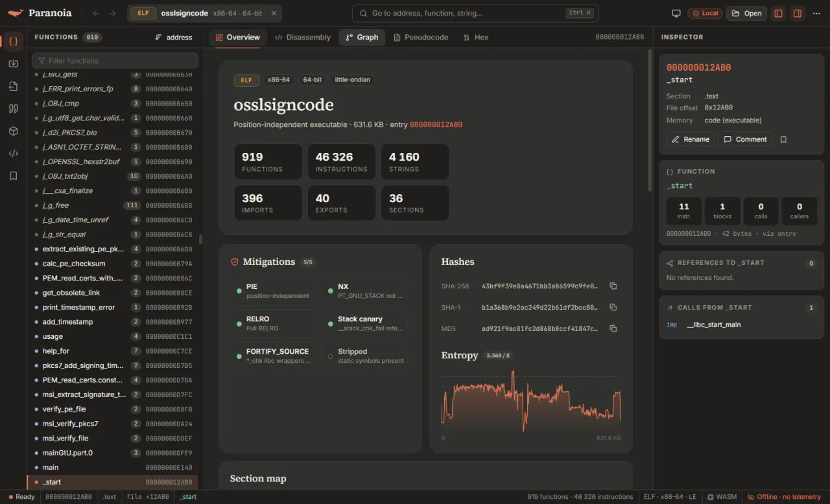This screenshot has width=830, height=504.
Task: Follow the __libc_start_main call link
Action: (714, 325)
